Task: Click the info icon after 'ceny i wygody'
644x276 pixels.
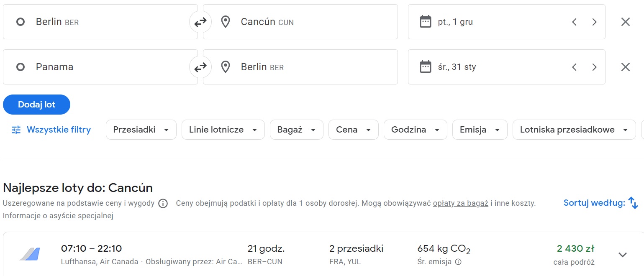Action: [163, 204]
